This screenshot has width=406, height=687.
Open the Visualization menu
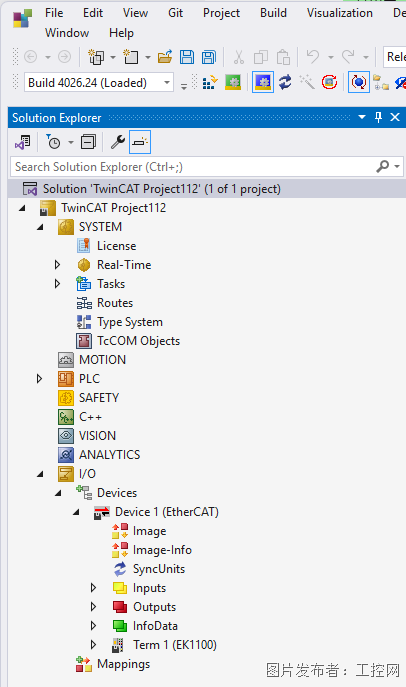point(339,13)
